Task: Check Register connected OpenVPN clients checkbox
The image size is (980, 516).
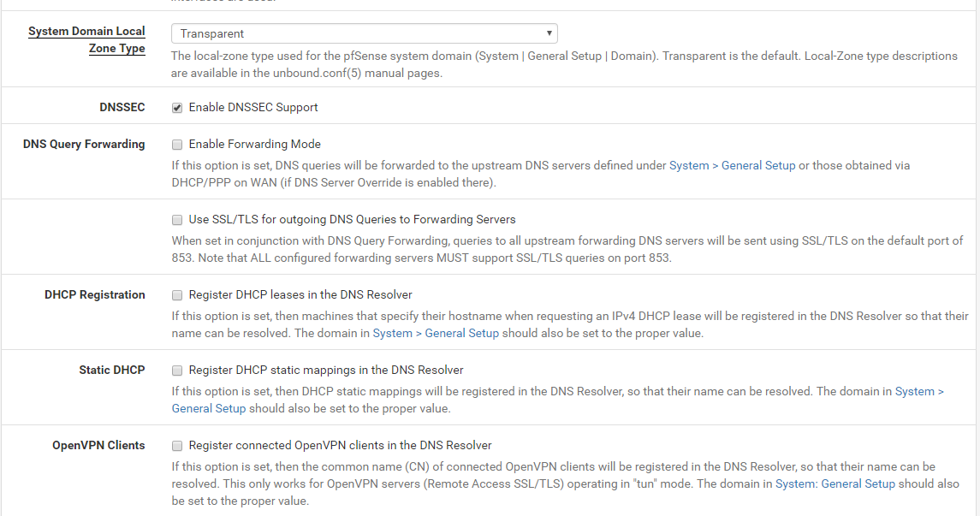Action: [177, 446]
